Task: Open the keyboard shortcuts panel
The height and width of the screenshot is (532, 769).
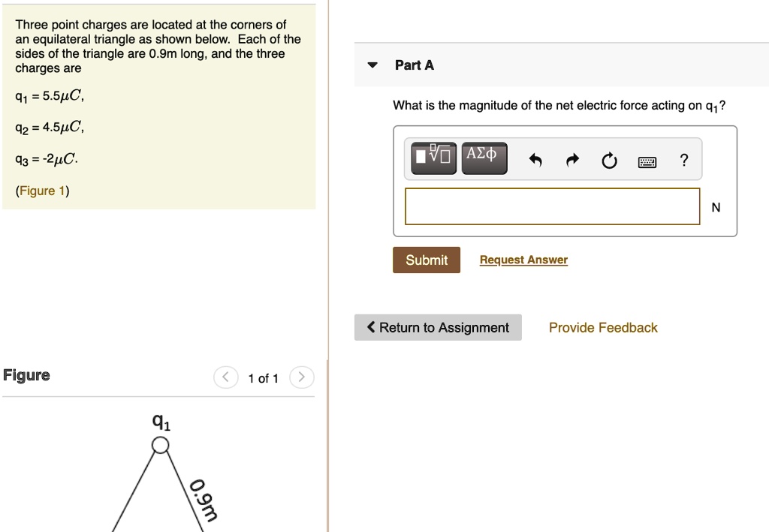Action: [x=647, y=161]
